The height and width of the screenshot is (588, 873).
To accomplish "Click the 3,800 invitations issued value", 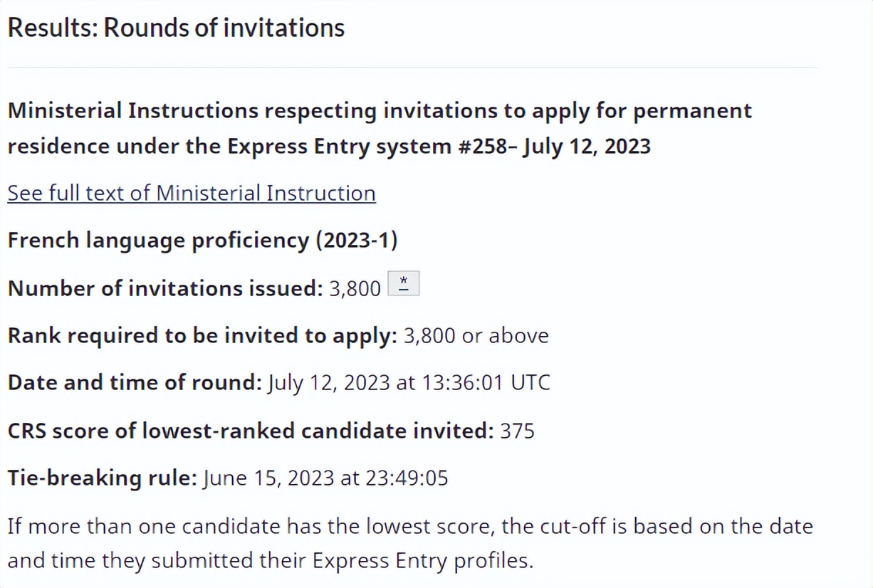I will tap(355, 289).
